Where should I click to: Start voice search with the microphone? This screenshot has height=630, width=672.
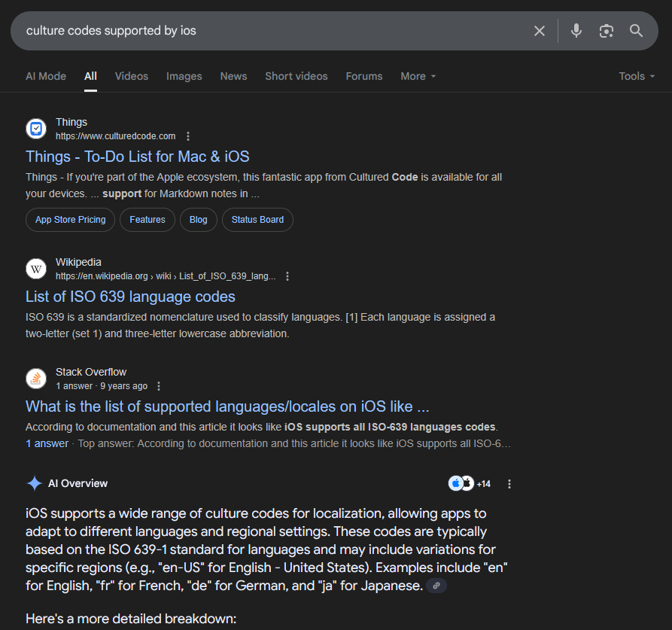click(576, 31)
